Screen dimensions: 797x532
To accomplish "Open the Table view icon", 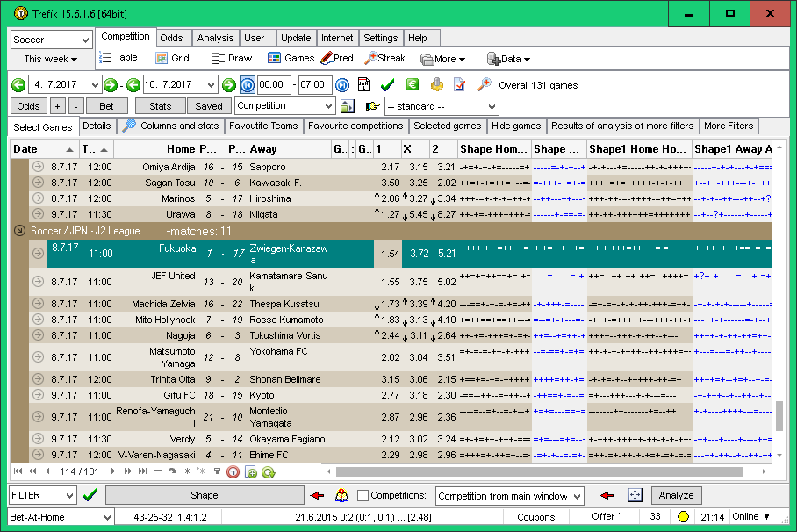I will [105, 58].
